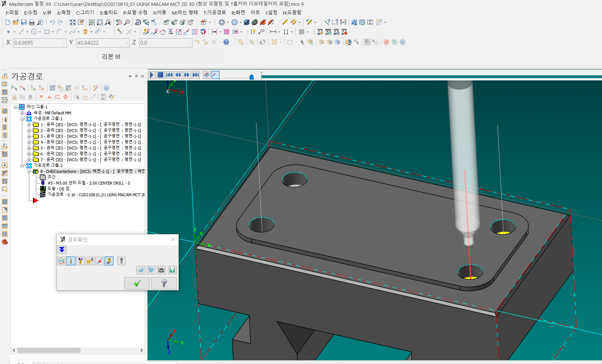Save the file using the floppy disk icon
This screenshot has width=602, height=364.
pyautogui.click(x=24, y=22)
